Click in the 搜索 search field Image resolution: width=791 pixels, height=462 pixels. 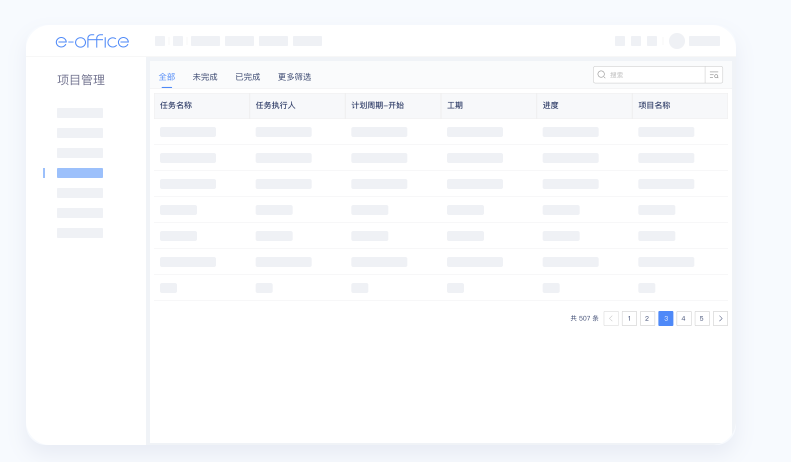[655, 74]
